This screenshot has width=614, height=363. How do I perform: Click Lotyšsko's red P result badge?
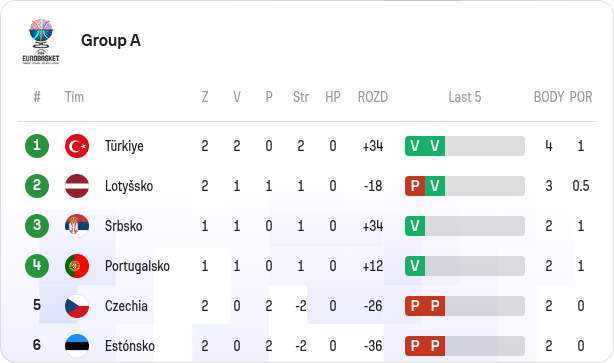click(x=415, y=186)
